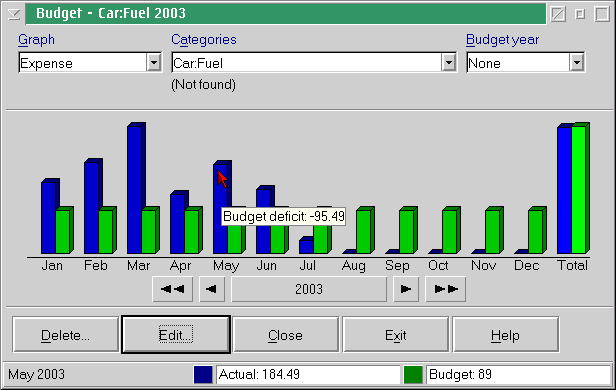Click the Budget: 89 status field
Image resolution: width=616 pixels, height=390 pixels.
pyautogui.click(x=519, y=374)
